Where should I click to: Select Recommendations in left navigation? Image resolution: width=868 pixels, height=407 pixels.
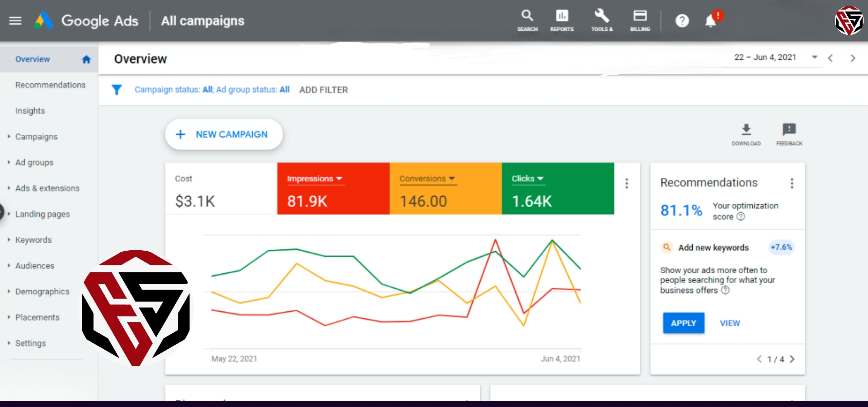pyautogui.click(x=50, y=85)
